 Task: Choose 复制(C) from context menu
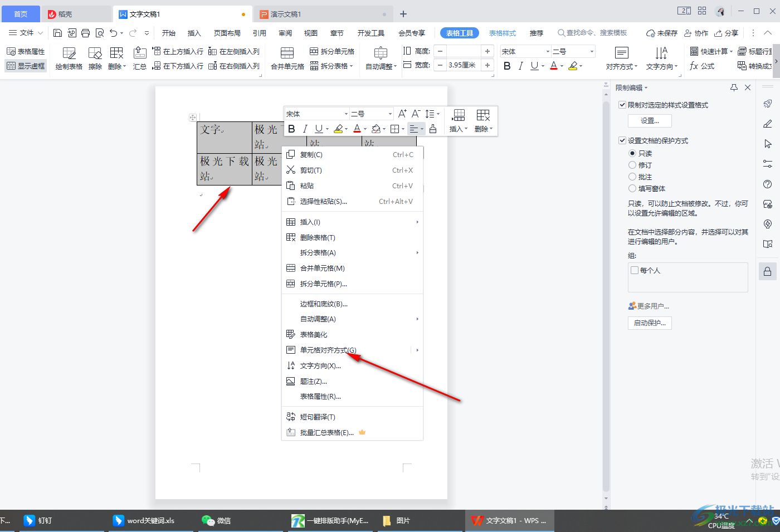[353, 155]
